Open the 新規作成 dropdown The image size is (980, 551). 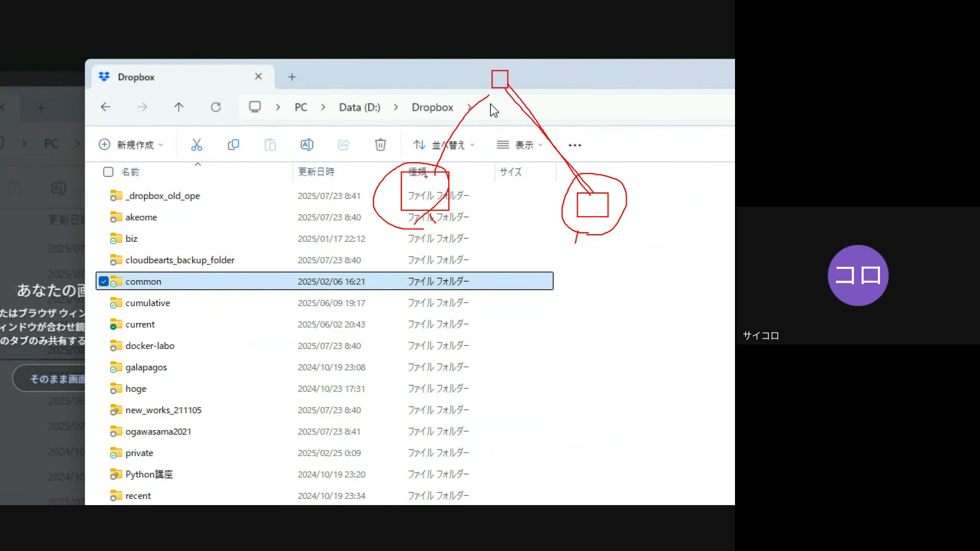coord(131,145)
